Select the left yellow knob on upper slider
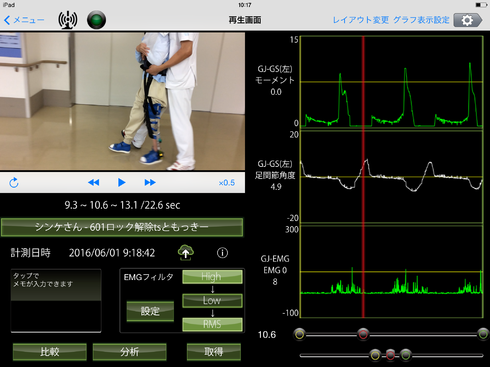 tap(299, 334)
